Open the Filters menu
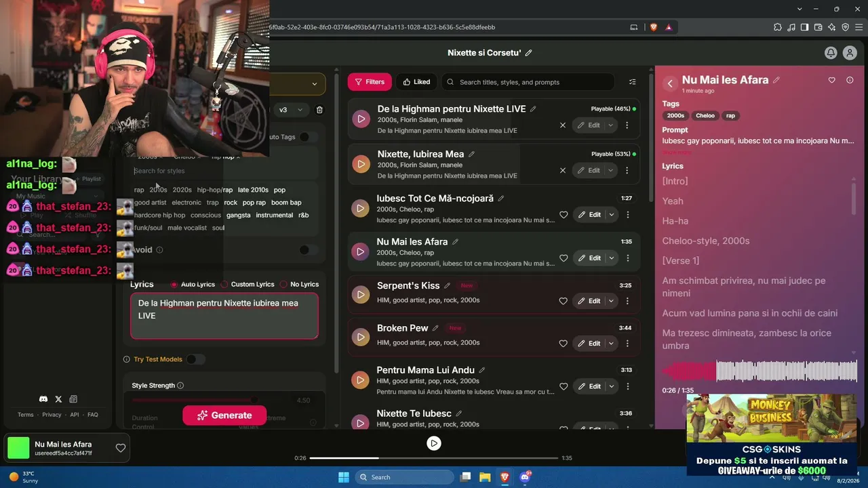 click(370, 82)
